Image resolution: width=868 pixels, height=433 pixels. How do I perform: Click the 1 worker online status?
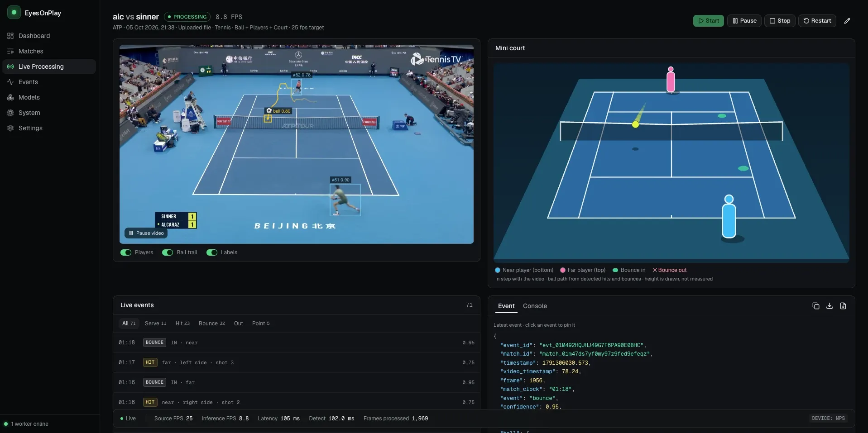pyautogui.click(x=26, y=424)
